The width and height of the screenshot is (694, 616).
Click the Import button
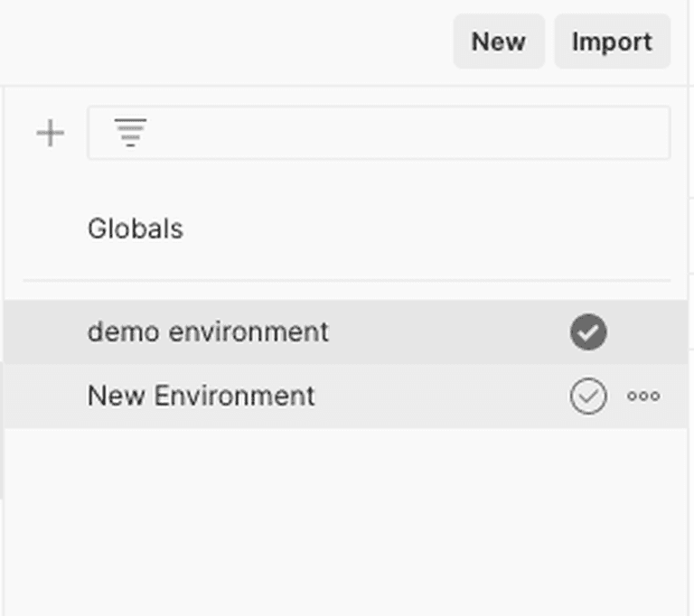(x=613, y=42)
